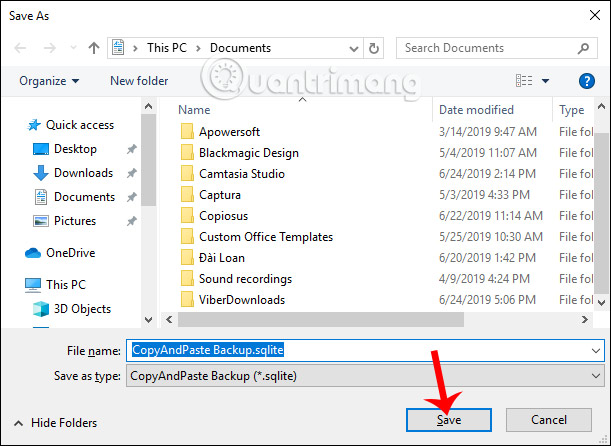Image resolution: width=611 pixels, height=446 pixels.
Task: Click the pin icon beside Desktop
Action: (132, 149)
